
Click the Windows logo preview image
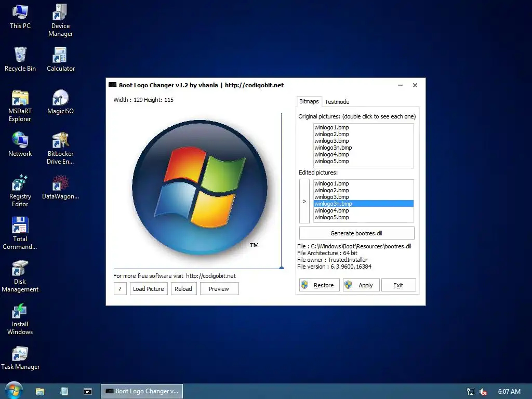pyautogui.click(x=200, y=188)
